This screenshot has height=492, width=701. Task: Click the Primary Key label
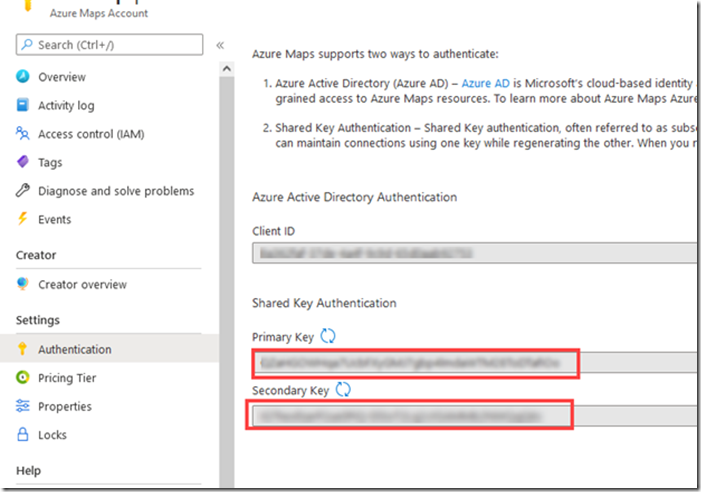(283, 337)
